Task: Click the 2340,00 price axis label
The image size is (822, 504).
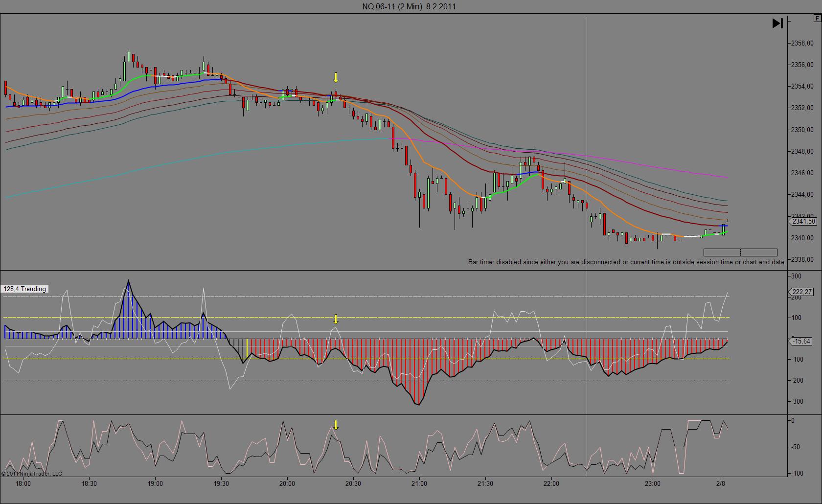Action: (x=802, y=238)
